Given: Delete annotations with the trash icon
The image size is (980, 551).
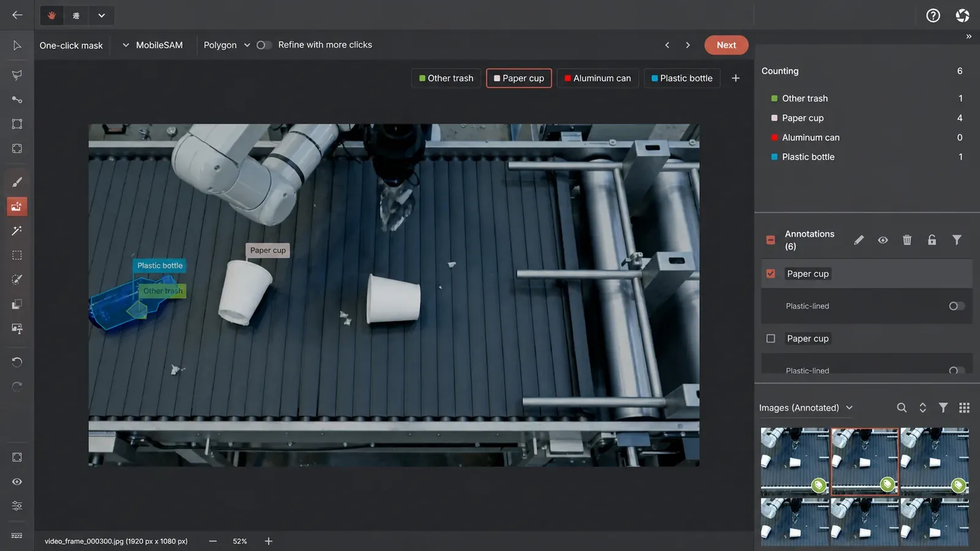Looking at the screenshot, I should click(x=907, y=240).
